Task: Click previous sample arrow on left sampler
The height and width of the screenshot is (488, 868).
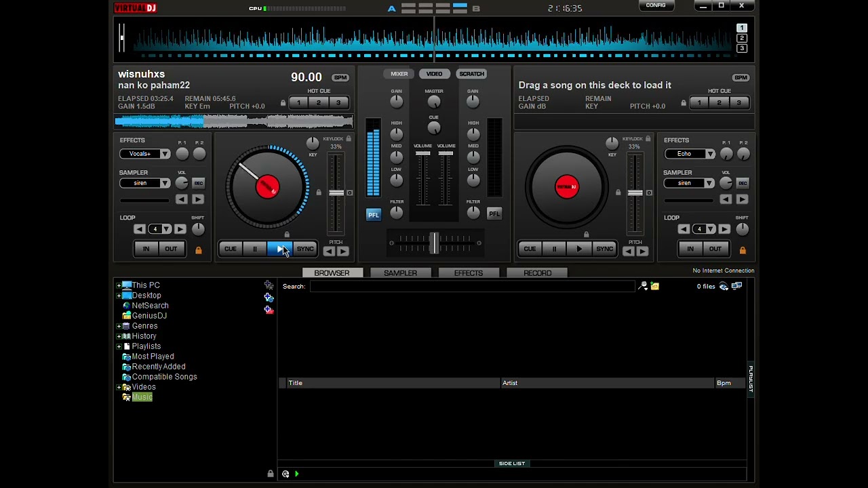Action: pyautogui.click(x=181, y=199)
